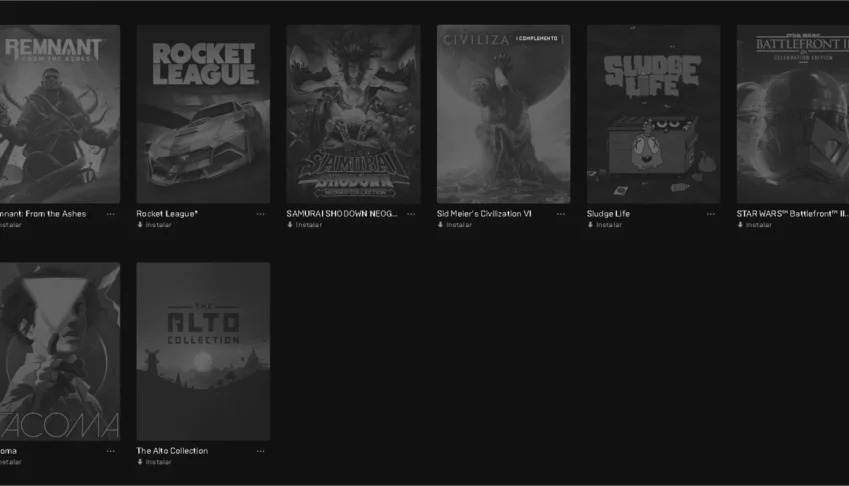849x486 pixels.
Task: Open the three-dot menu for SAMURAI SHODOWN NEOGEO
Action: coord(411,214)
